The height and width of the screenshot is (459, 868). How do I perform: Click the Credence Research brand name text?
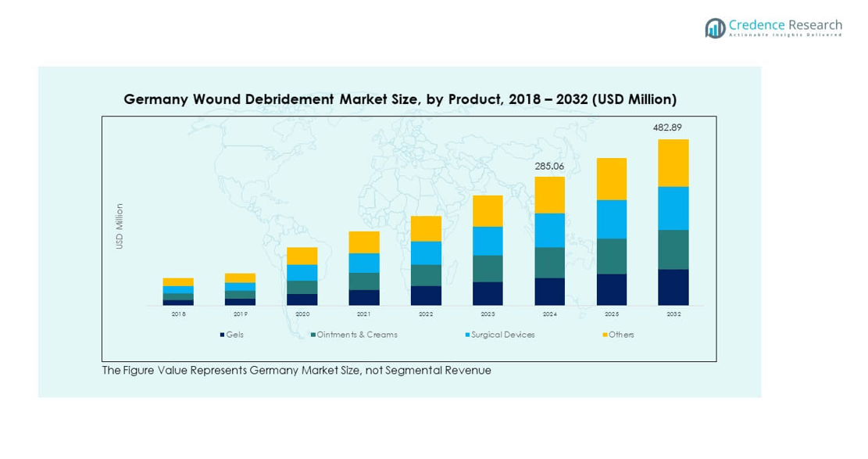[785, 25]
